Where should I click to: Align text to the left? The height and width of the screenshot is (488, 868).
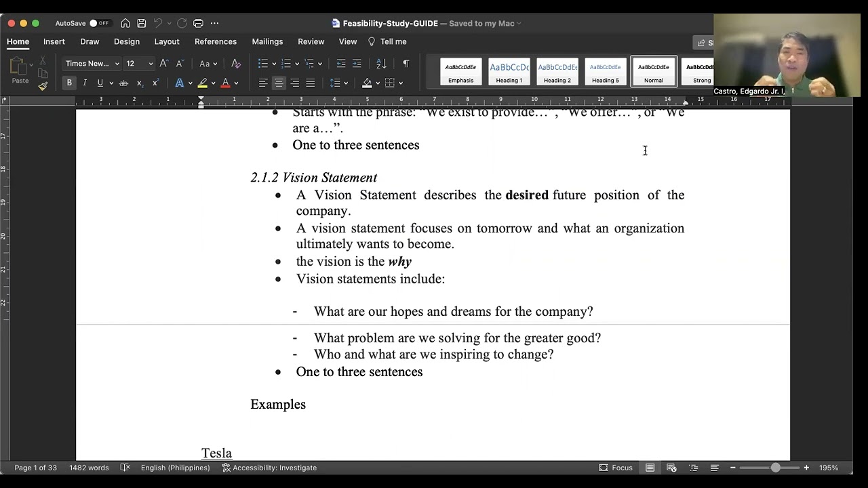pos(263,83)
